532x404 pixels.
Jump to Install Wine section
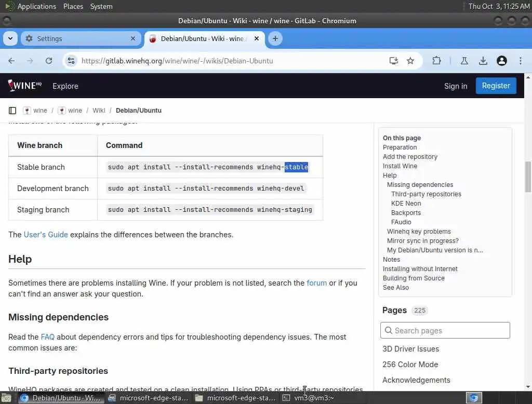pyautogui.click(x=400, y=166)
